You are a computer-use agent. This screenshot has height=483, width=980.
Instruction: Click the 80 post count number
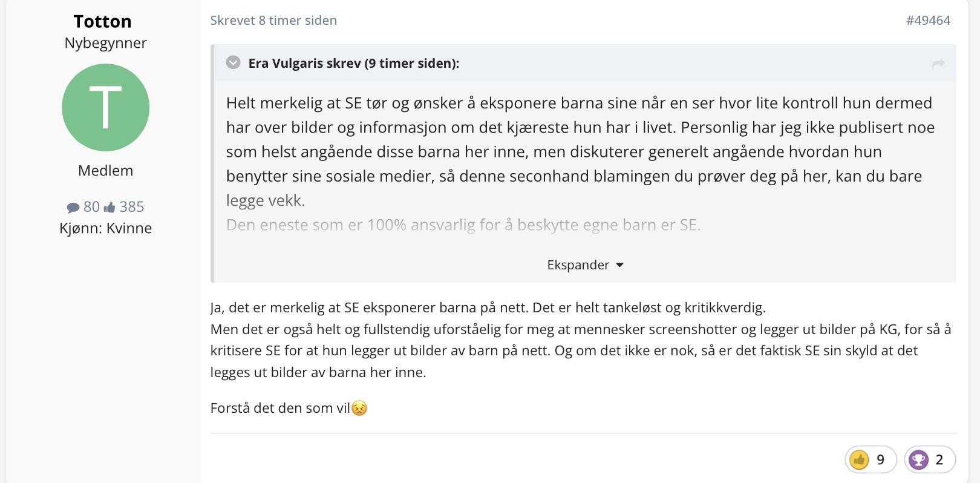pyautogui.click(x=91, y=207)
